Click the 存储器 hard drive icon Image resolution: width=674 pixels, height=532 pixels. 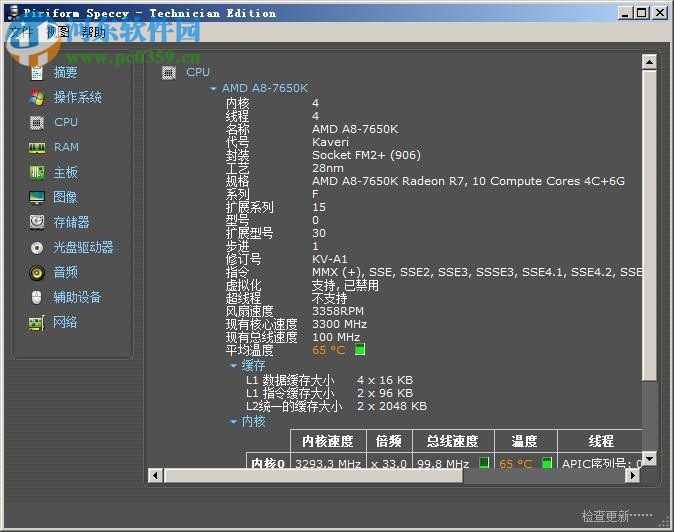pyautogui.click(x=37, y=222)
